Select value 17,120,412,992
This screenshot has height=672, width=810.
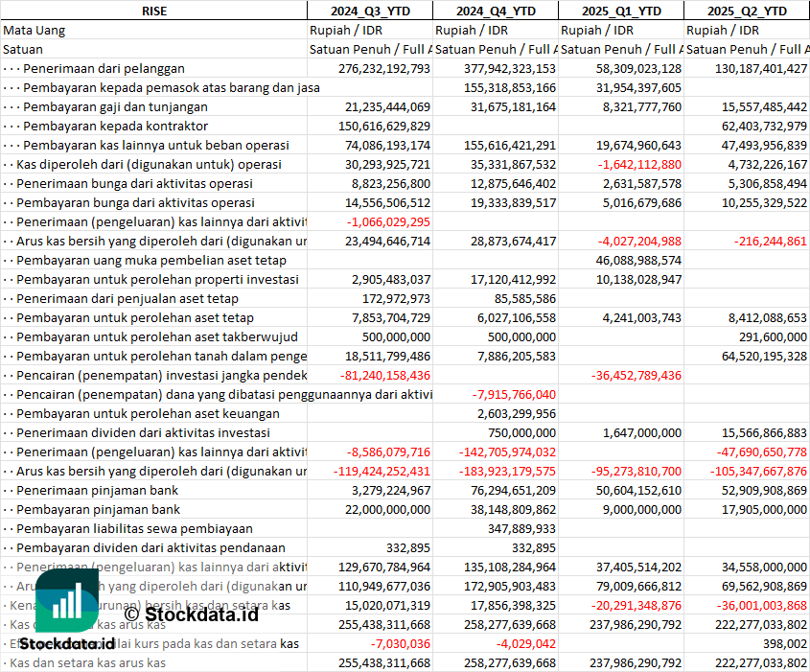coord(513,279)
